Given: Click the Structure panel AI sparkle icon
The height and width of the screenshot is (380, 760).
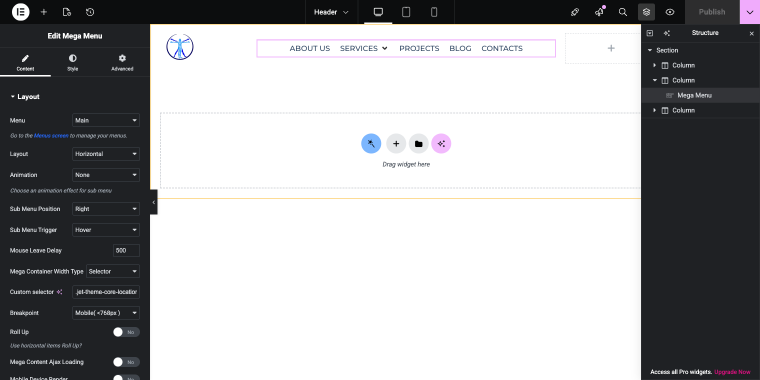Looking at the screenshot, I should coord(666,33).
